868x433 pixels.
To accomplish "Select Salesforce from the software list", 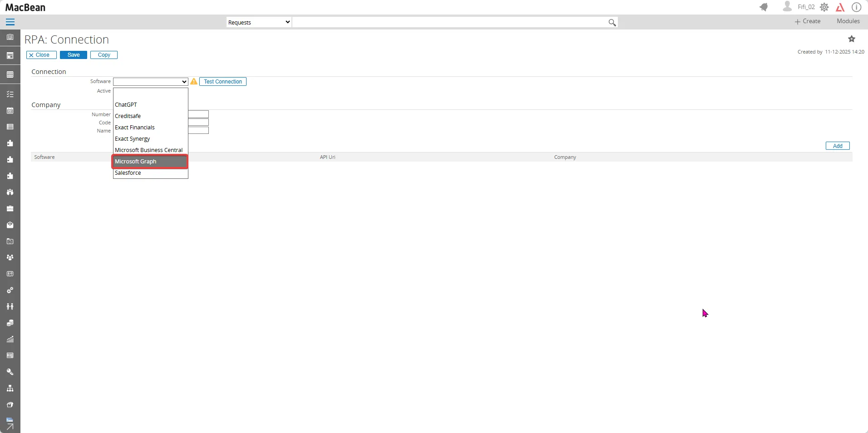I will [x=128, y=173].
